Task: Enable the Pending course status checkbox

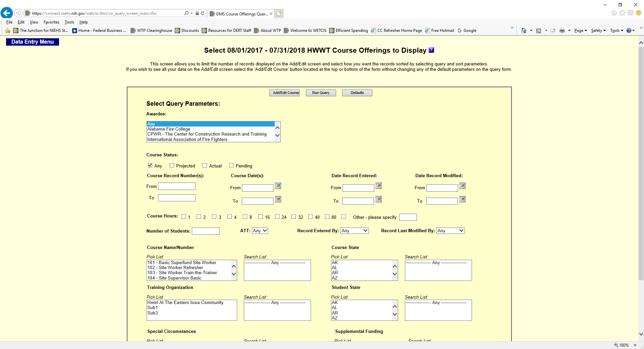Action: tap(231, 165)
